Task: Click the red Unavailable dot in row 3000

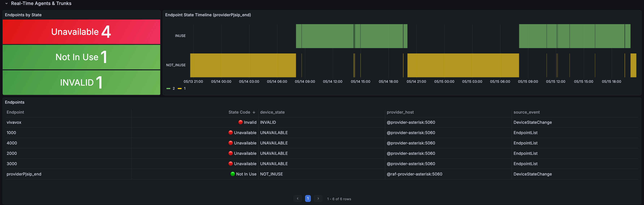Action: [231, 163]
